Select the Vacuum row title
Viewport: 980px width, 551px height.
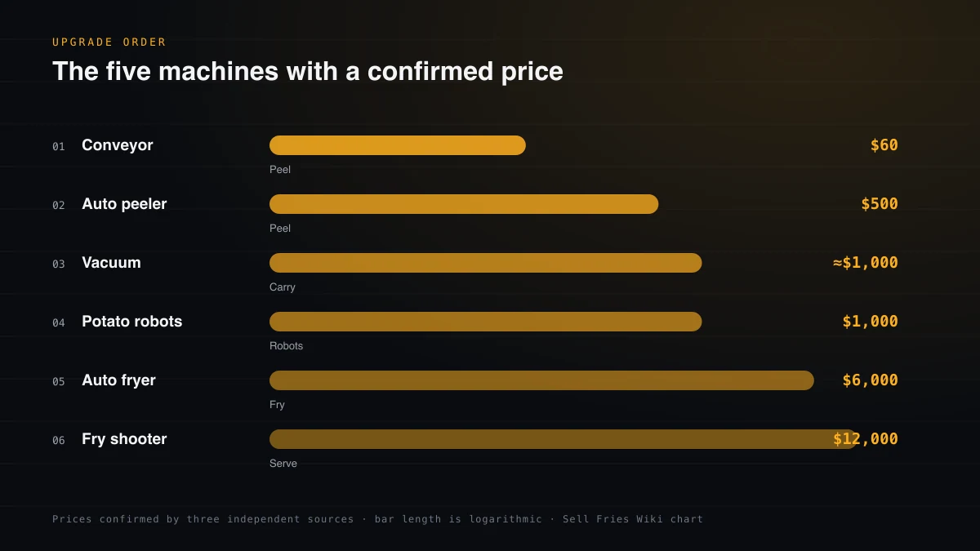pos(111,263)
